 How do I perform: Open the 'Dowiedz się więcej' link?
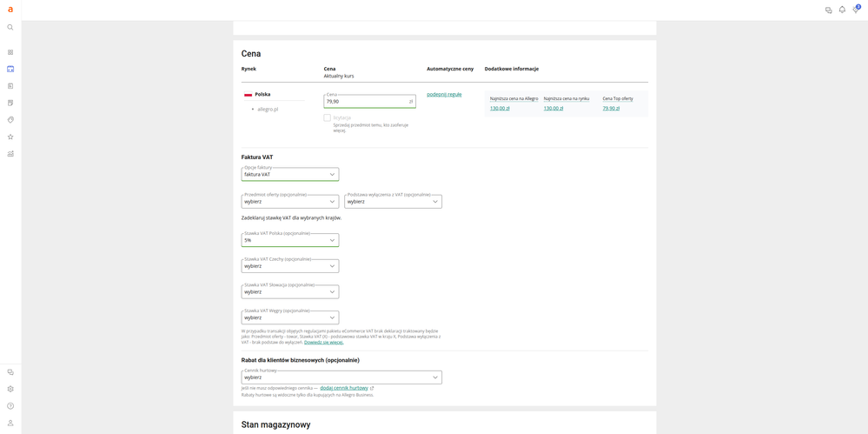click(x=323, y=343)
